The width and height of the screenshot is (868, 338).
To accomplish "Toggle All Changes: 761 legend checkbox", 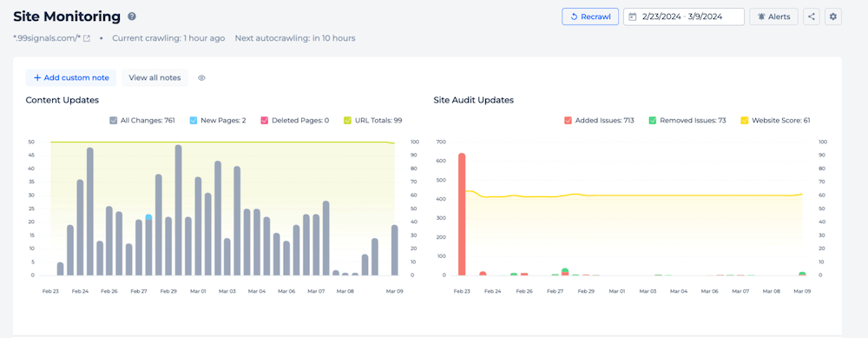I will click(114, 120).
